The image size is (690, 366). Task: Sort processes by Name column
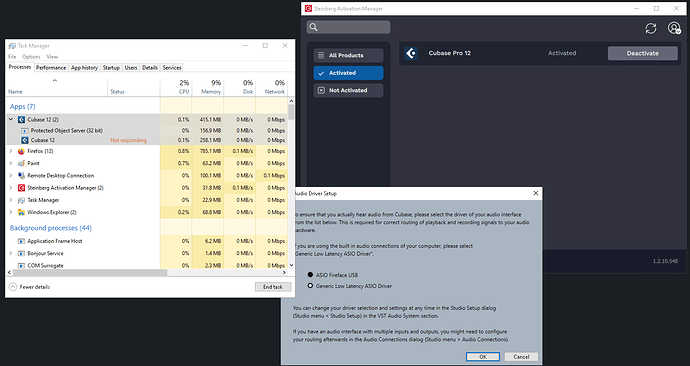(x=57, y=87)
